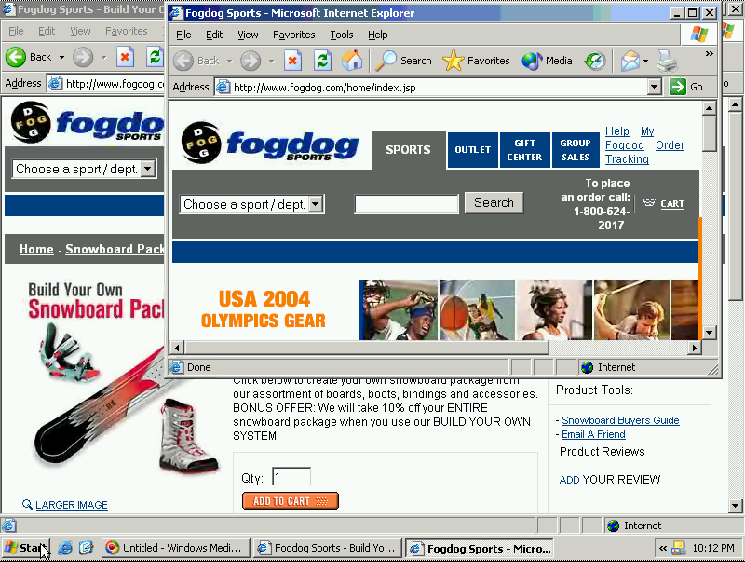Click Home icon in front IE toolbar

click(x=352, y=60)
